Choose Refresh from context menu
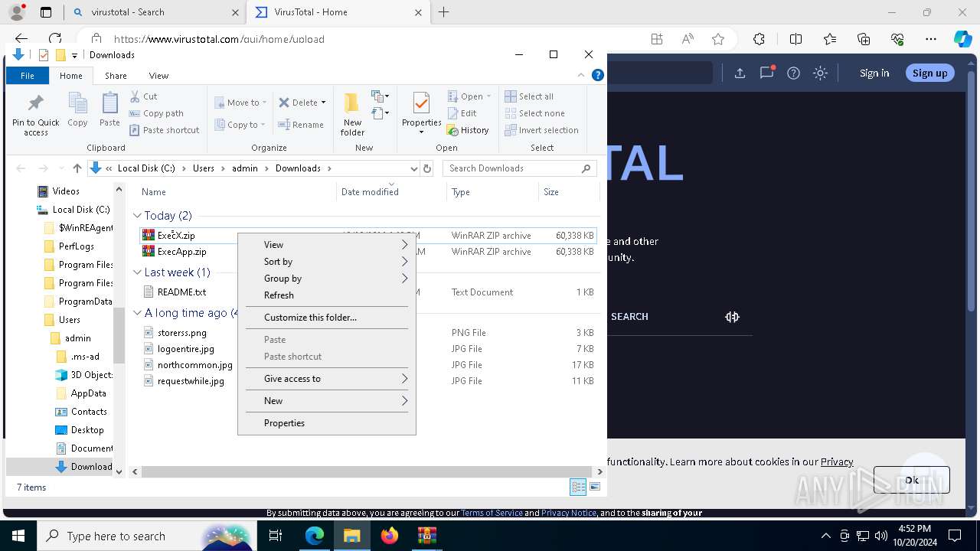This screenshot has height=551, width=980. tap(327, 295)
